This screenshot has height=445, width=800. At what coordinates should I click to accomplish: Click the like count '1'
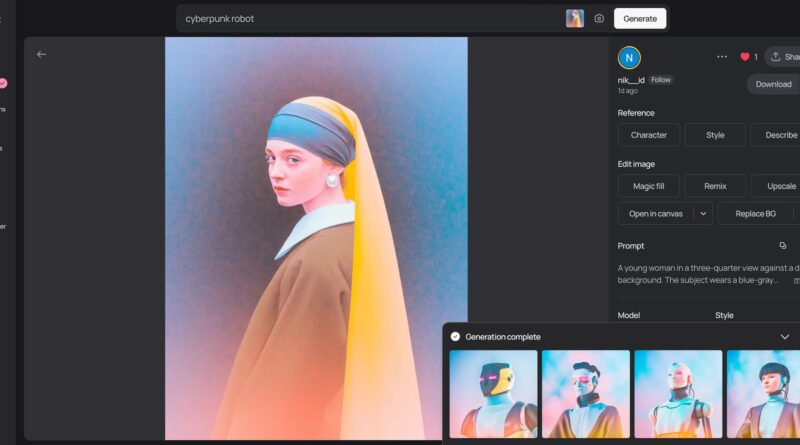[756, 57]
